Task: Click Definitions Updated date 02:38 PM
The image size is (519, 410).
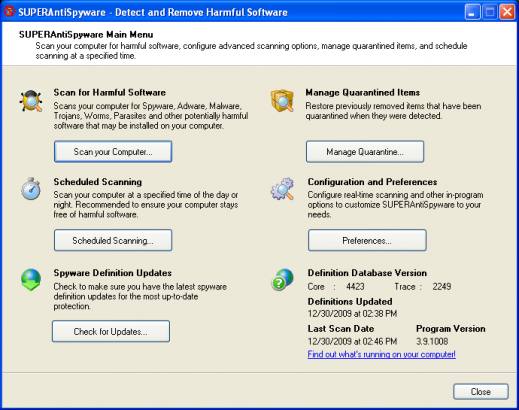Action: tap(352, 313)
